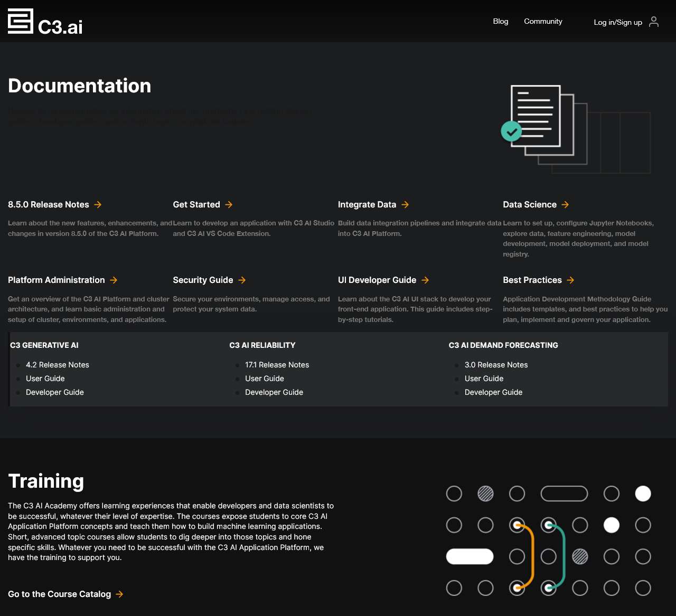The width and height of the screenshot is (676, 616).
Task: Click arrow beside Platform Administration
Action: [x=114, y=280]
